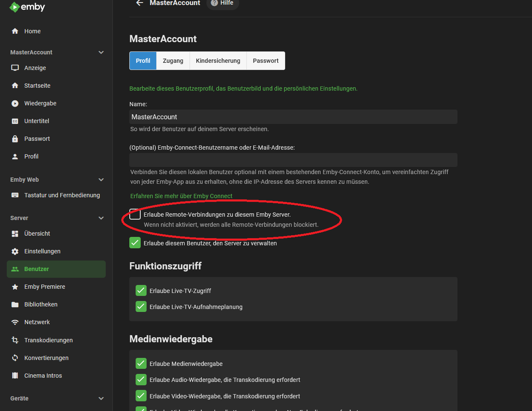Open Einstellungen in the sidebar

[56, 251]
